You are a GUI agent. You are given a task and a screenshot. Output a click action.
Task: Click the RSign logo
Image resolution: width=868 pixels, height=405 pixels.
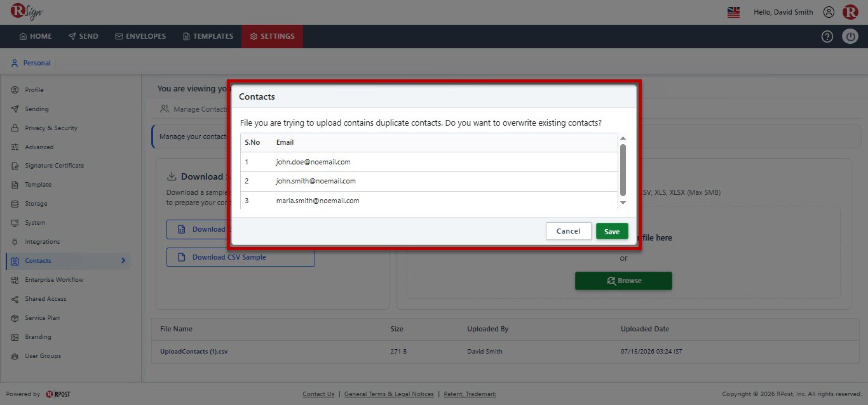click(27, 11)
